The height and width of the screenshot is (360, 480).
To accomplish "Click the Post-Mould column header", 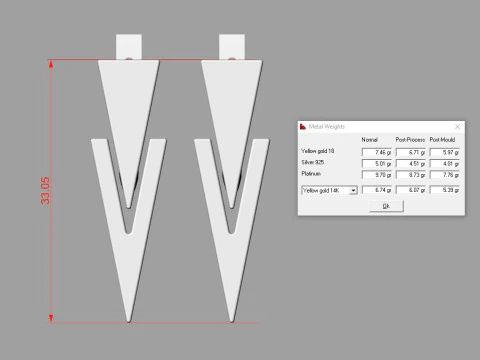I will (x=442, y=140).
